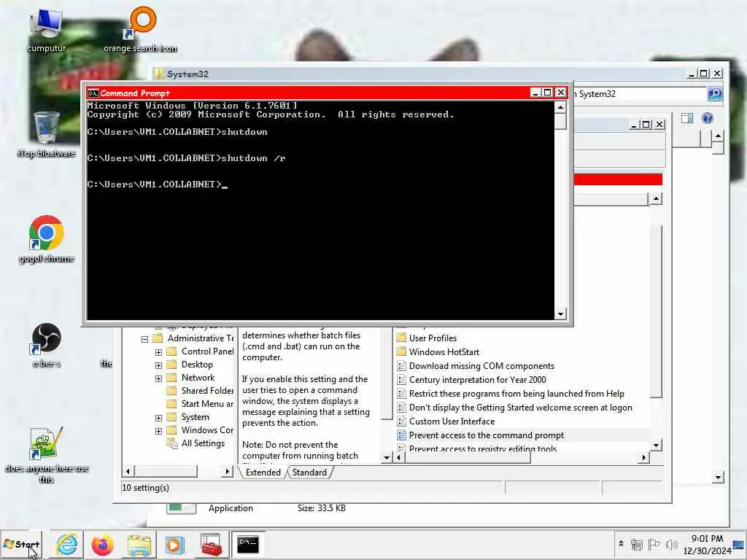The height and width of the screenshot is (560, 747).
Task: Select the Control Panel folder in tree
Action: pyautogui.click(x=200, y=351)
